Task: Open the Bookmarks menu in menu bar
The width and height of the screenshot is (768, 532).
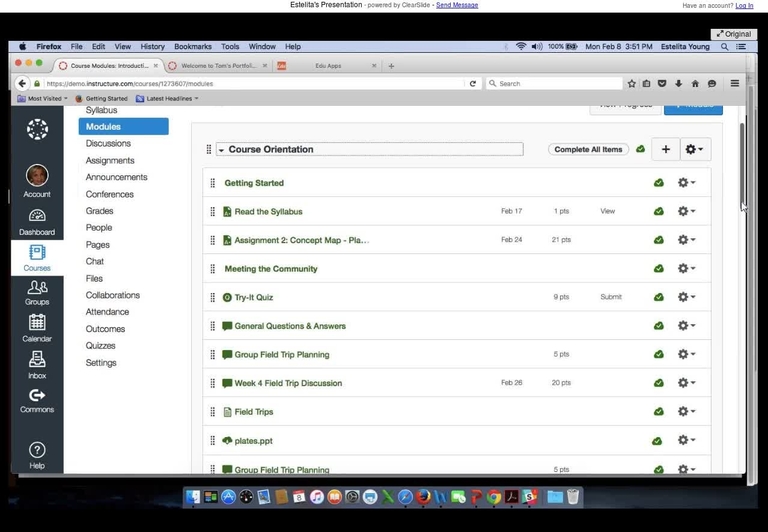Action: (x=193, y=47)
